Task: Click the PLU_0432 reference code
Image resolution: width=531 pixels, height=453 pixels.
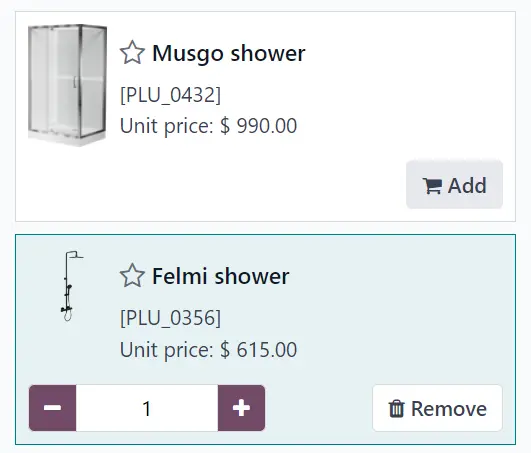Action: tap(170, 95)
